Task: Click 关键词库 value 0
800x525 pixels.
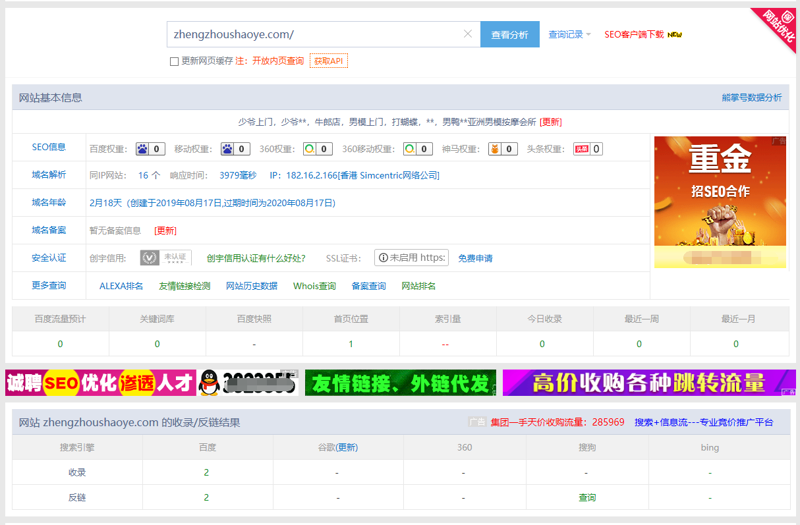Action: pos(157,344)
